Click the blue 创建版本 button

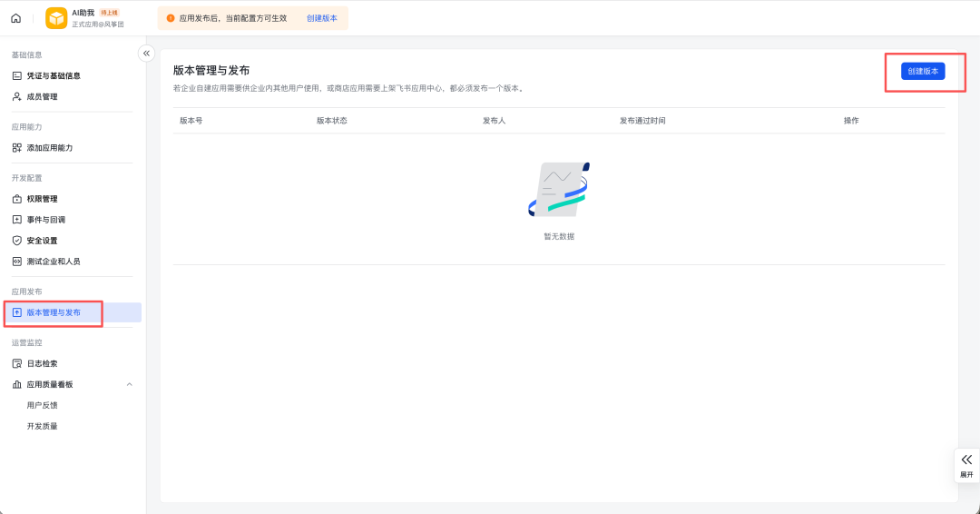923,71
